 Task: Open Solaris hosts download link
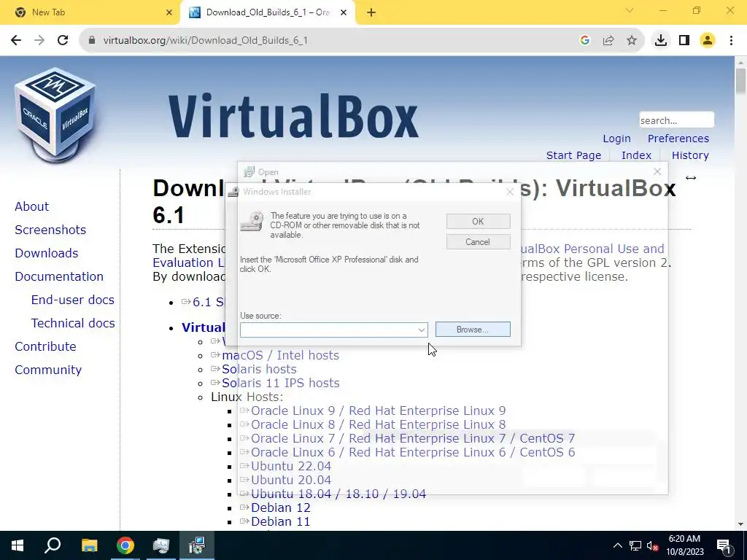pyautogui.click(x=259, y=370)
